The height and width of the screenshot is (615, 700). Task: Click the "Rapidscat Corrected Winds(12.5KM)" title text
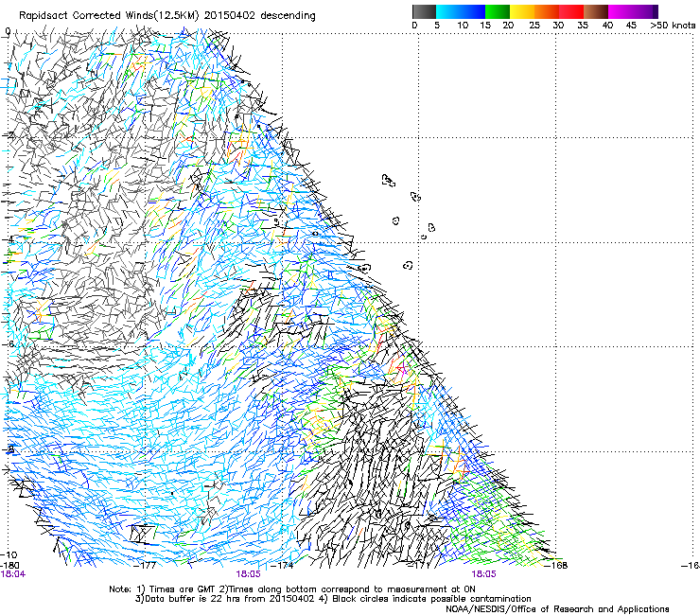109,16
